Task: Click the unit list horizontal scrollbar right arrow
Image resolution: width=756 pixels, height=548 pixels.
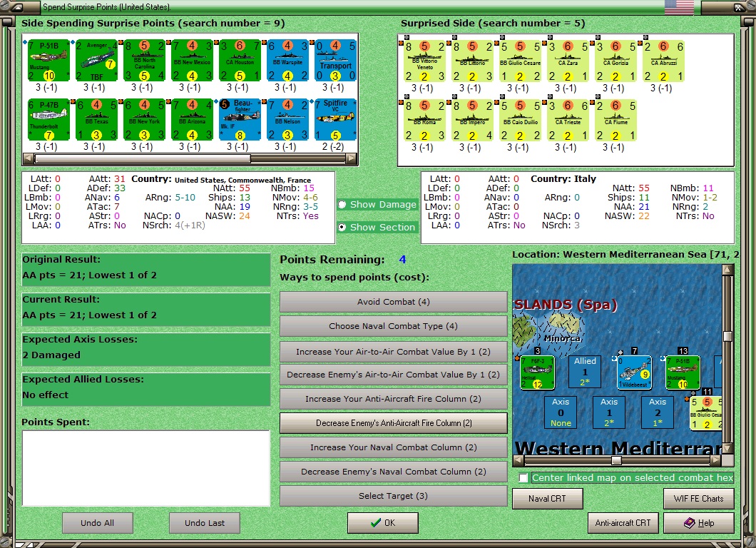Action: [x=352, y=158]
